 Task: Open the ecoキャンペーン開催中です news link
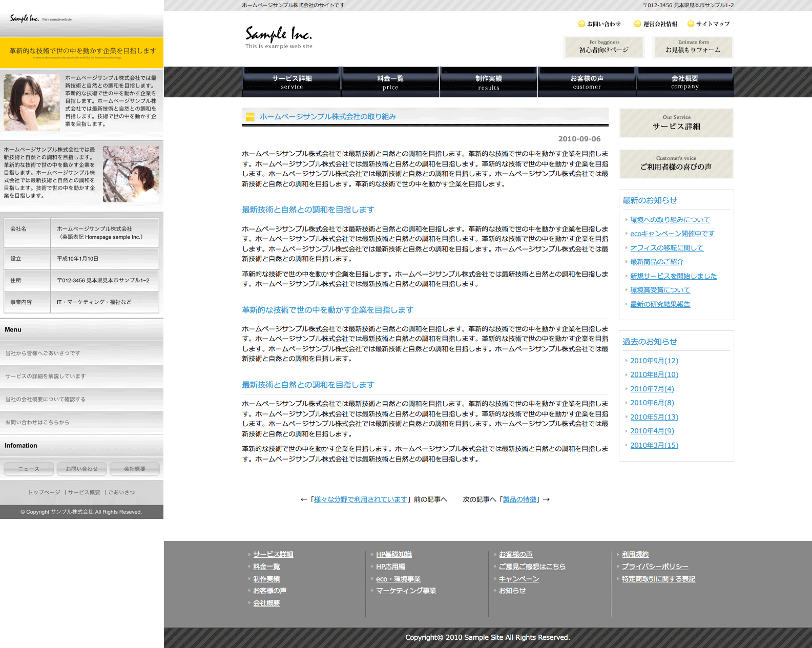tap(672, 234)
